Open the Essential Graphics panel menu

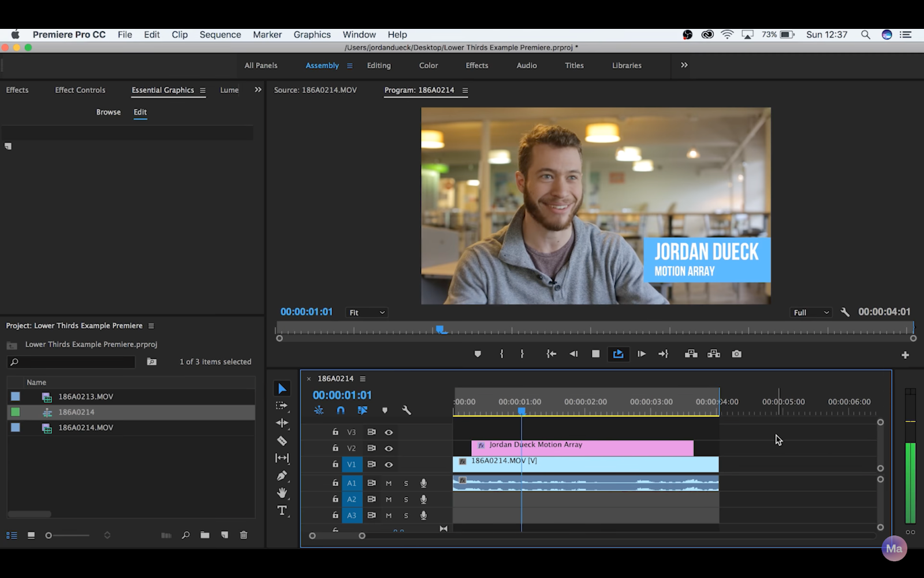pyautogui.click(x=203, y=90)
